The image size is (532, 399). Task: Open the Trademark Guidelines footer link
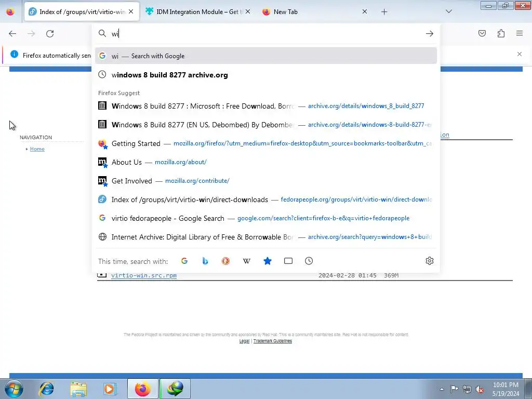point(272,341)
